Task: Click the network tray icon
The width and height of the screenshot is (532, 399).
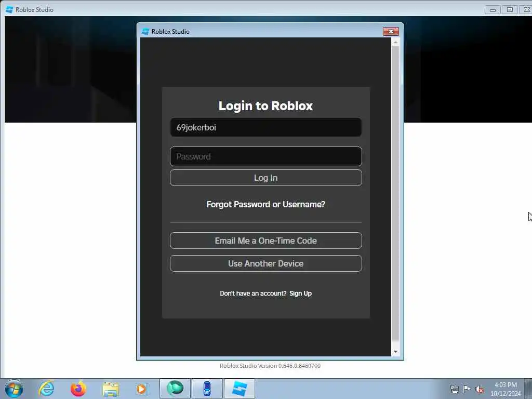Action: (454, 389)
